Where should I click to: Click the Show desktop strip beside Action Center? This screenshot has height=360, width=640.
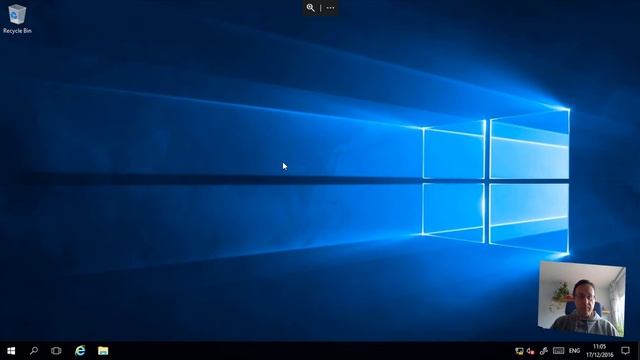pyautogui.click(x=638, y=351)
